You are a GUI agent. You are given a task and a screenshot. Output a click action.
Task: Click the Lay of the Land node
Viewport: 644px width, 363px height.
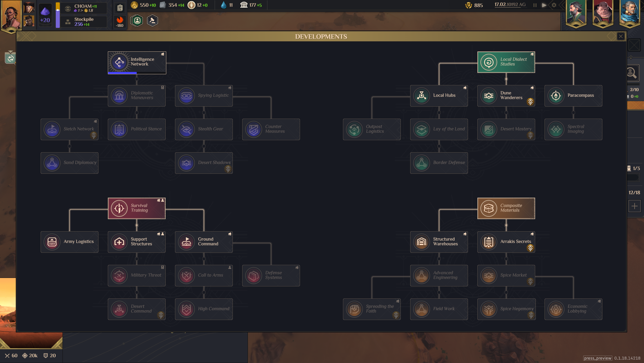pyautogui.click(x=439, y=129)
